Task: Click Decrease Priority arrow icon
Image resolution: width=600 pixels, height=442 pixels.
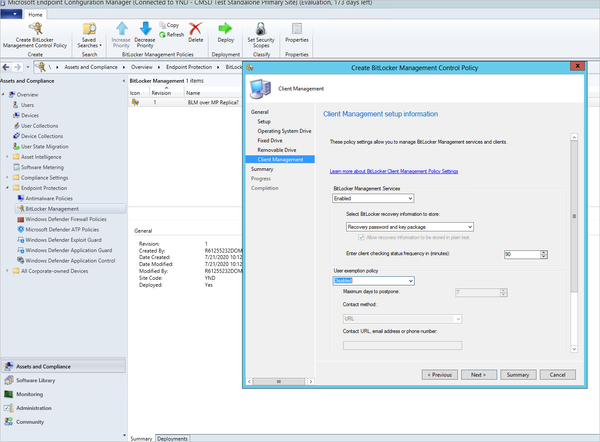Action: coord(145,29)
